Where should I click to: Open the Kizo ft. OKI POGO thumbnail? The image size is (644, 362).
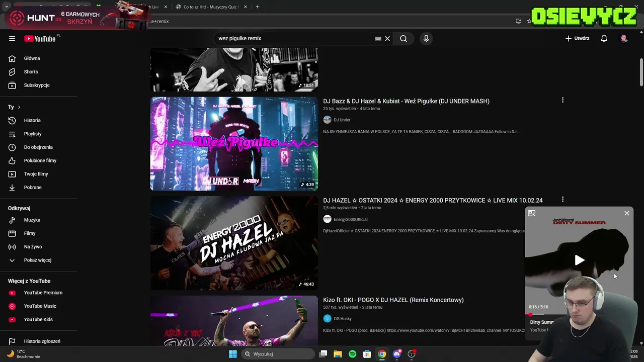point(234,321)
